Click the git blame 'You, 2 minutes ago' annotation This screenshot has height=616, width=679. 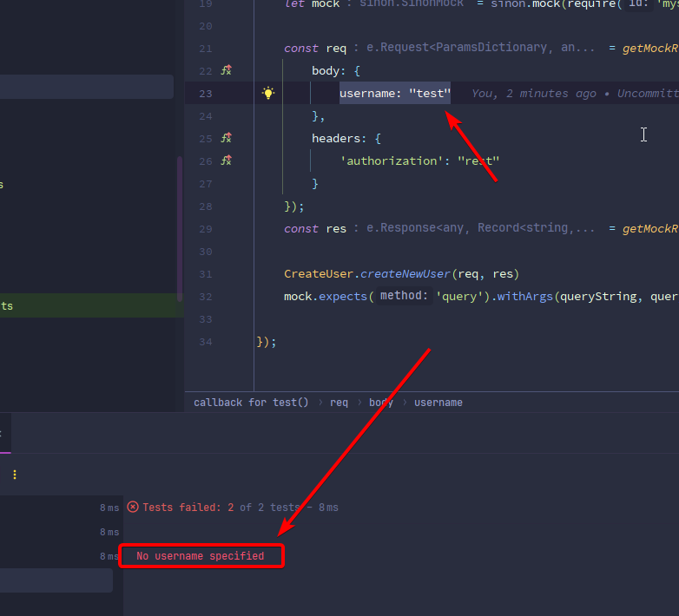click(533, 94)
